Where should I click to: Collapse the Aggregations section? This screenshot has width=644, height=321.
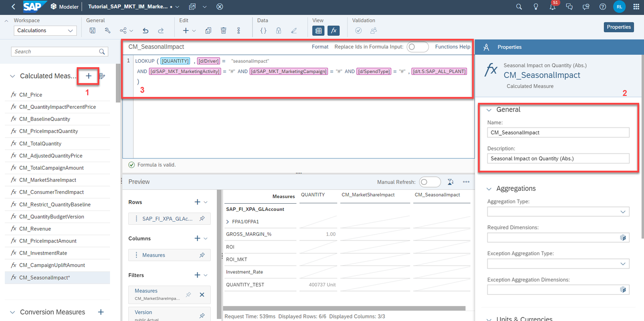tap(489, 189)
